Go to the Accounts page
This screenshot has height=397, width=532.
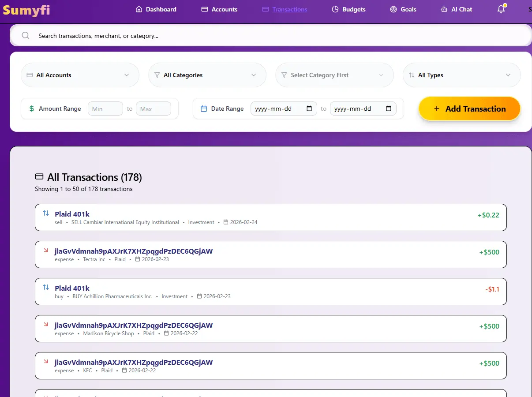click(219, 9)
